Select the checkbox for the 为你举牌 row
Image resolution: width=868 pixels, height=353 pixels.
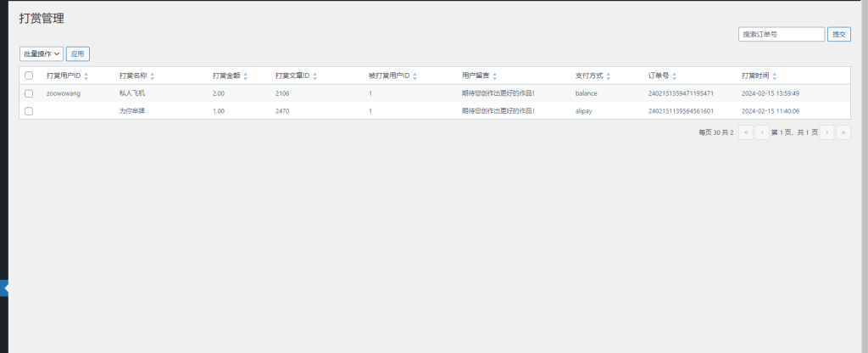29,111
